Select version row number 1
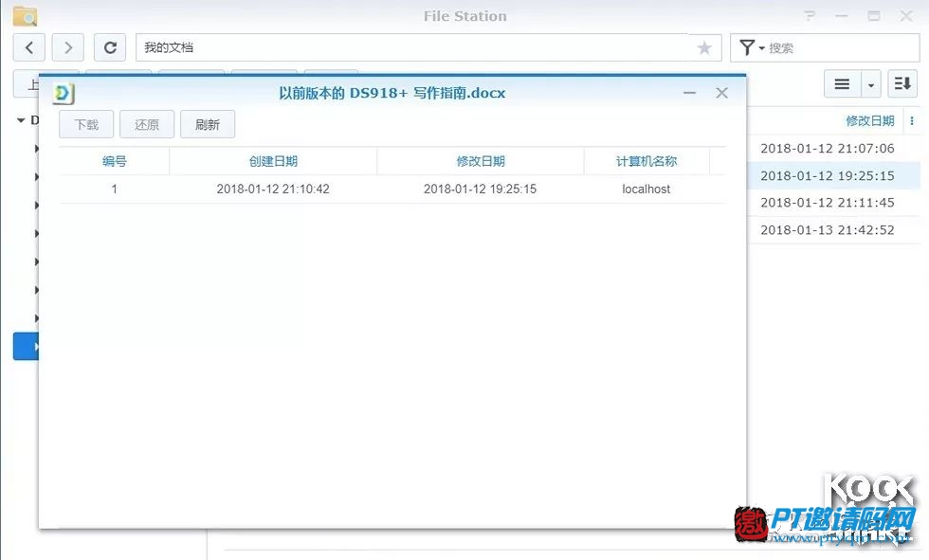Viewport: 929px width, 560px height. click(392, 189)
